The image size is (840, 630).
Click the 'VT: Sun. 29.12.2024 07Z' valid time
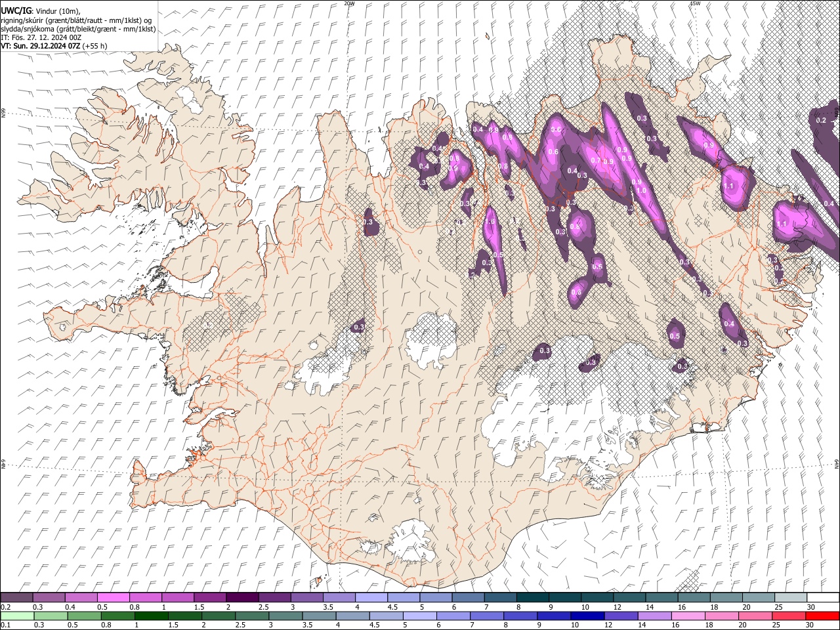point(41,46)
